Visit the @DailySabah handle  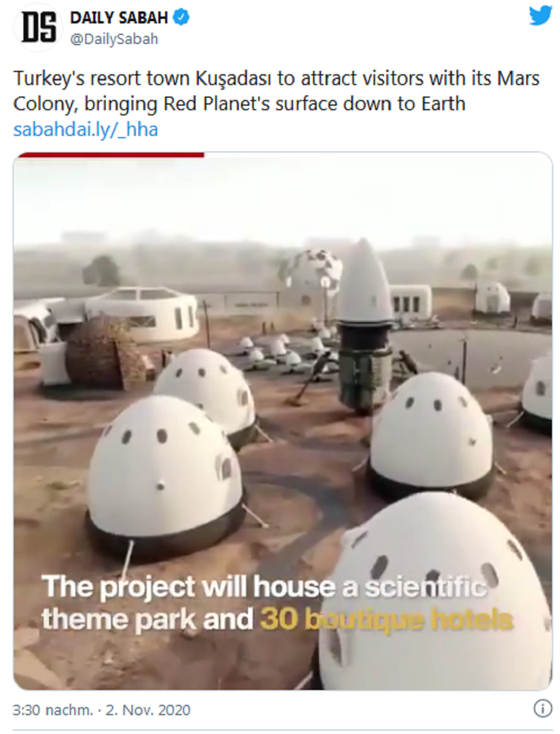[x=114, y=39]
